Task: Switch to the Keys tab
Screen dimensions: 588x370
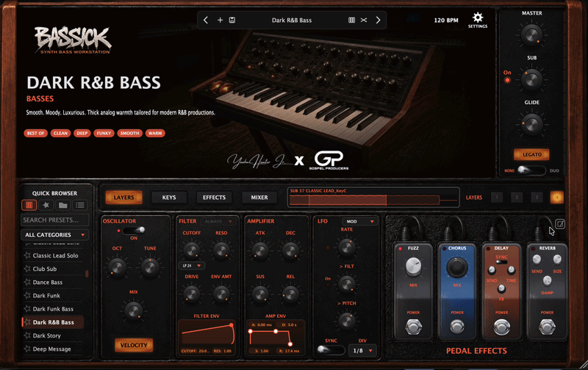Action: click(169, 197)
